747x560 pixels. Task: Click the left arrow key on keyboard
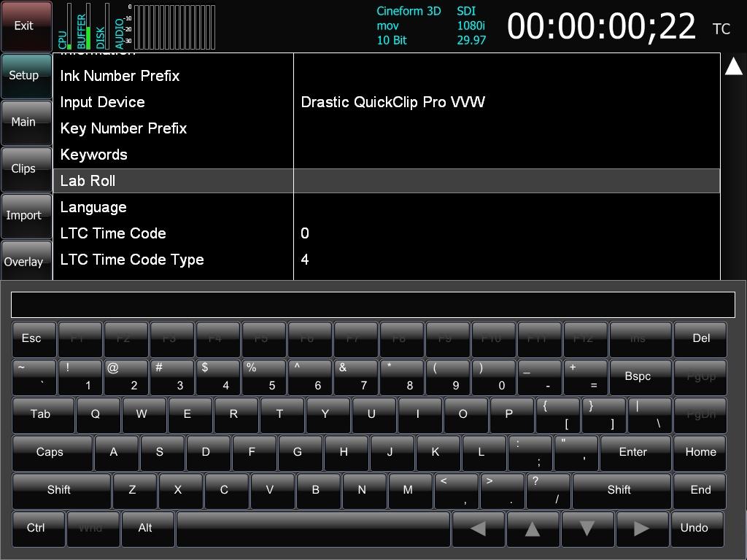(x=479, y=529)
